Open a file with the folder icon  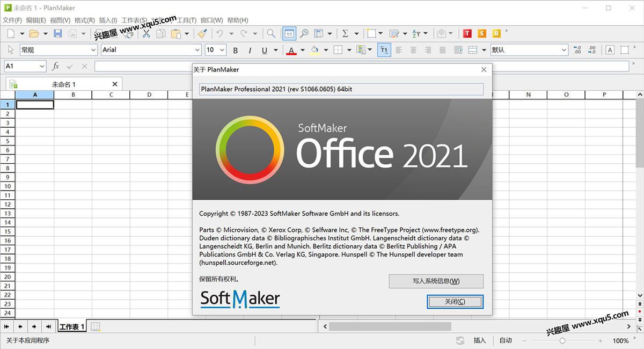pyautogui.click(x=34, y=33)
